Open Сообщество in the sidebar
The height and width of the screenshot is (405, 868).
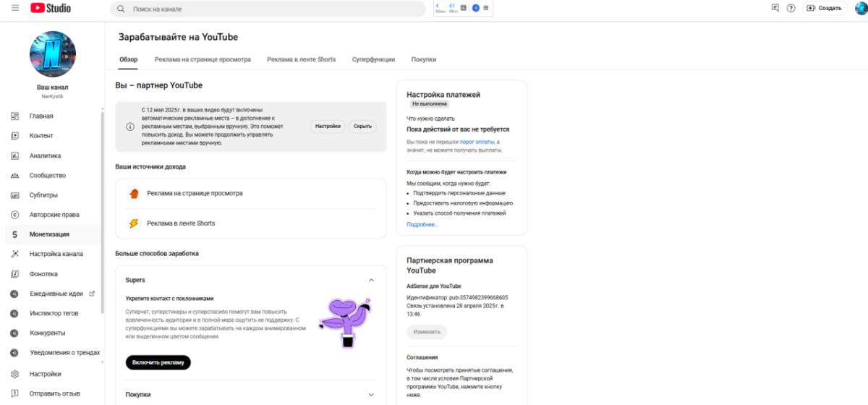coord(52,175)
